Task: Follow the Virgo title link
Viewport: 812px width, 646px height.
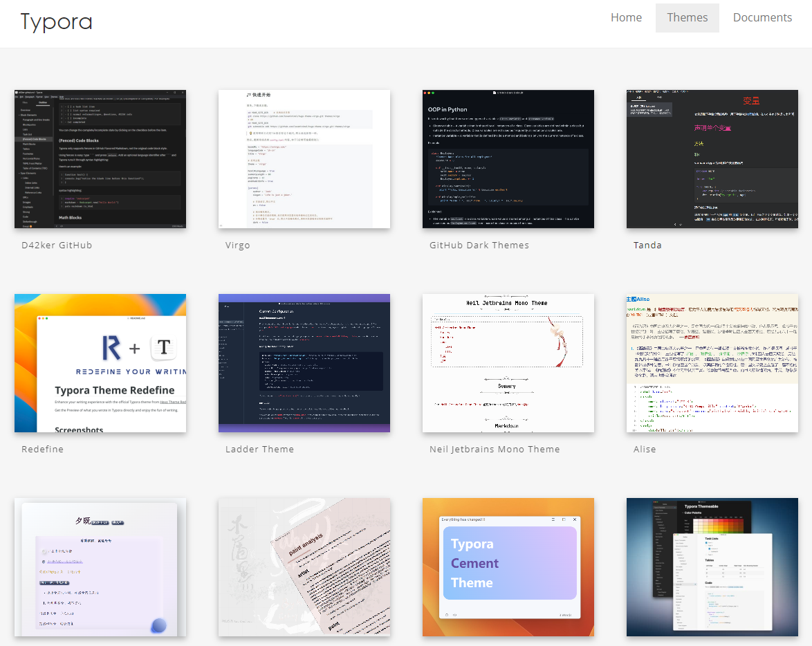Action: (238, 245)
